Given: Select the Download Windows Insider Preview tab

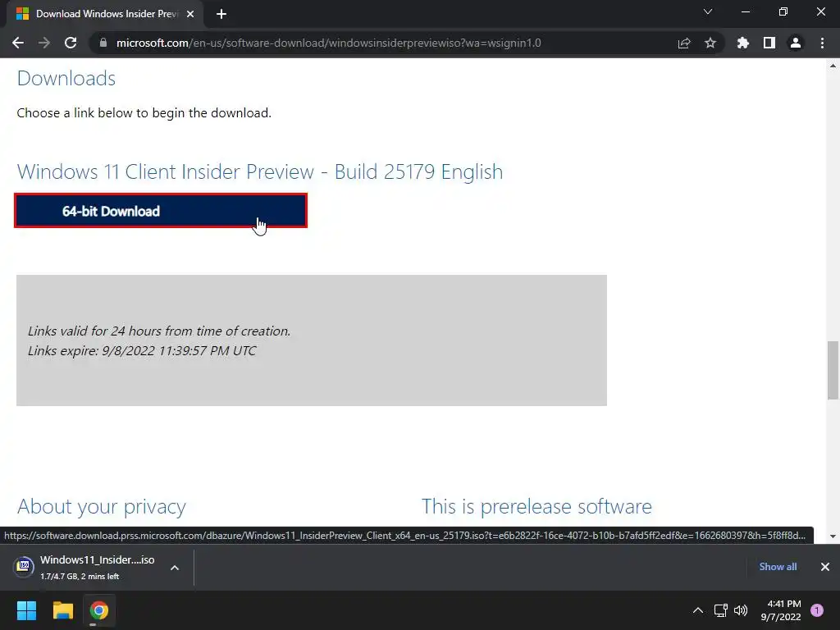Looking at the screenshot, I should [x=105, y=14].
